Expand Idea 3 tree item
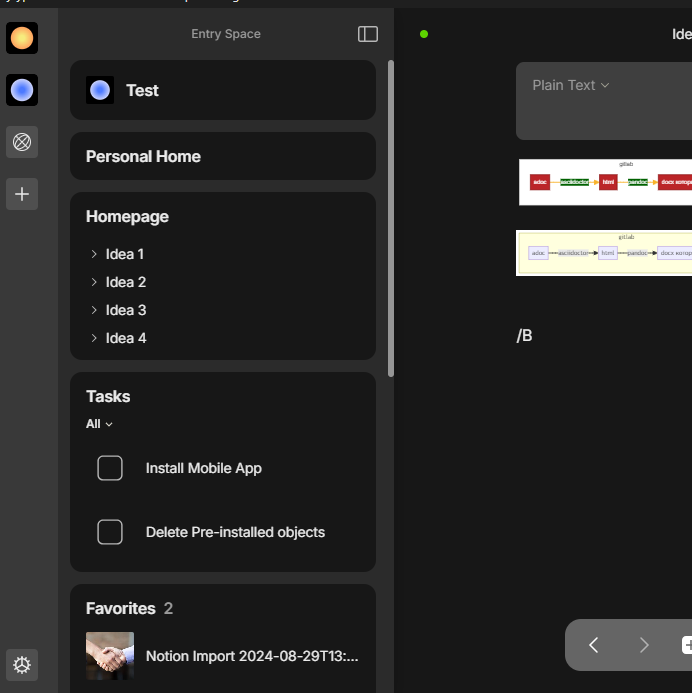Image resolution: width=692 pixels, height=693 pixels. (94, 310)
